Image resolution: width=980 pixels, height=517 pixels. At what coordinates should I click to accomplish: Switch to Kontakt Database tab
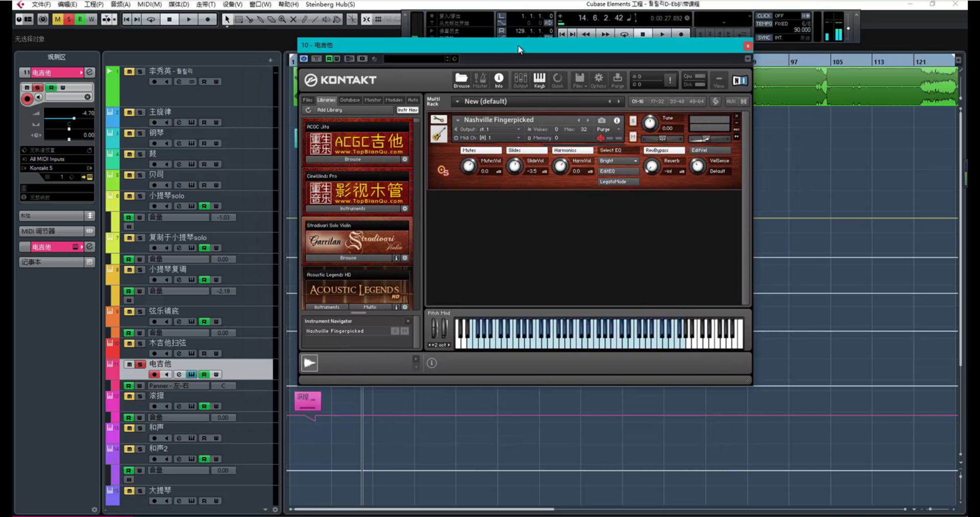(350, 100)
